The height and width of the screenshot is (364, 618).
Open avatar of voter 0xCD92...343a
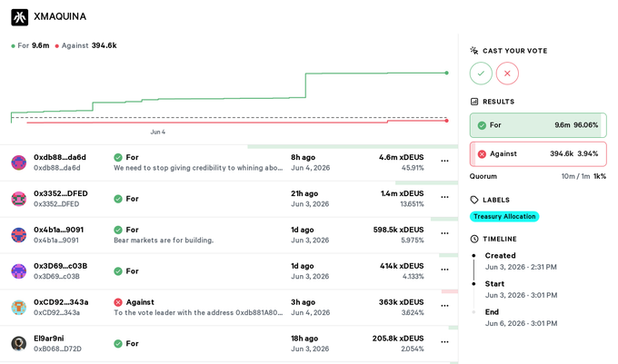(x=18, y=308)
